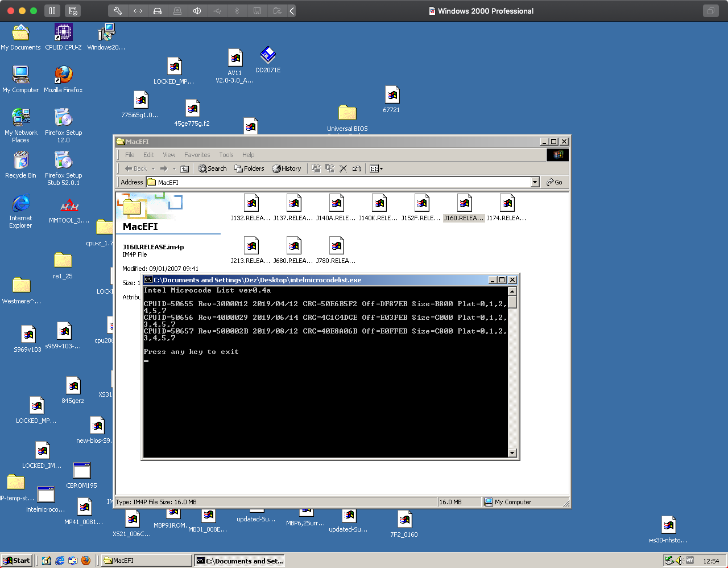Click the console window scroll down arrow
This screenshot has width=728, height=568.
click(x=512, y=453)
